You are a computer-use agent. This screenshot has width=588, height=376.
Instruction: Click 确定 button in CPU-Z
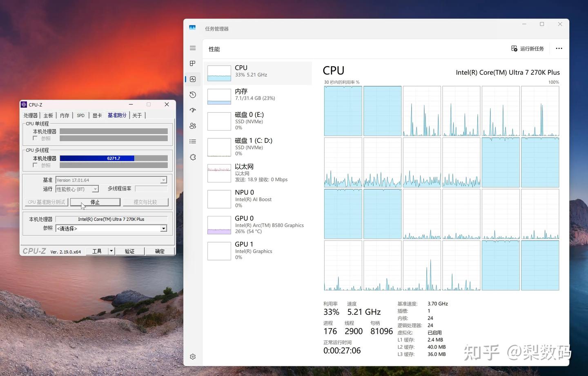click(160, 251)
